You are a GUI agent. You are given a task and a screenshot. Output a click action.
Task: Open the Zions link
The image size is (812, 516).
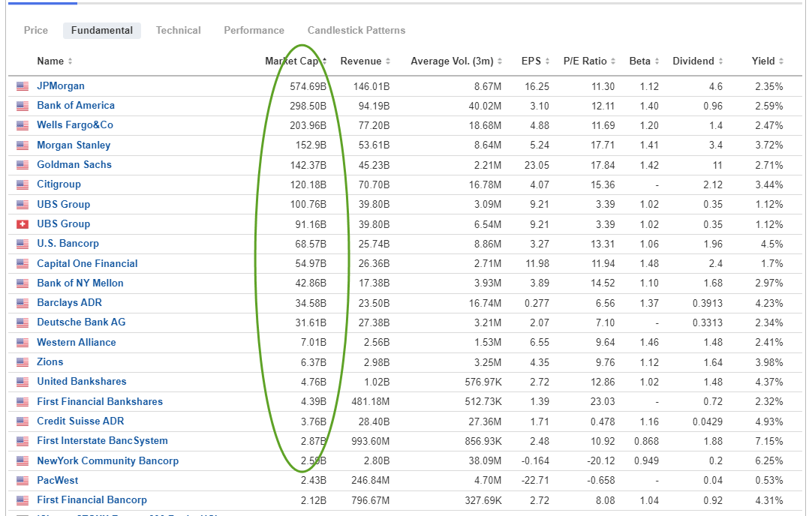tap(50, 362)
